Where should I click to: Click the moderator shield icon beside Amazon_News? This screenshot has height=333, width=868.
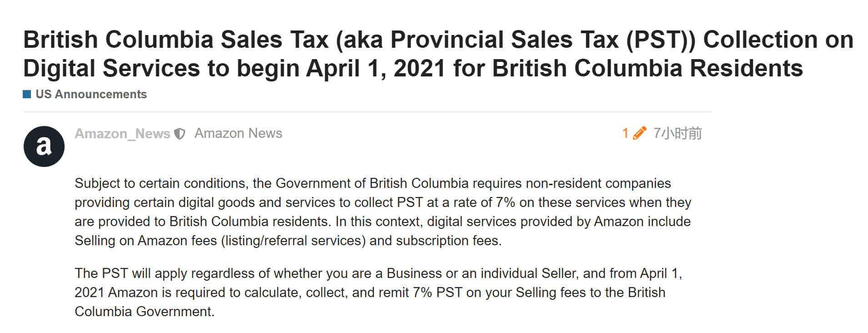(x=180, y=134)
